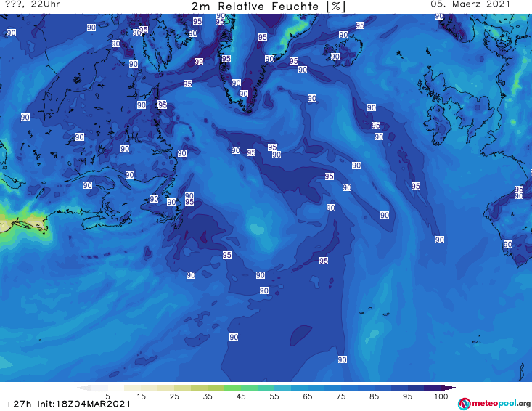Screen dimensions: 532x411
Task: Click the legend value "85"
Action: pos(375,396)
